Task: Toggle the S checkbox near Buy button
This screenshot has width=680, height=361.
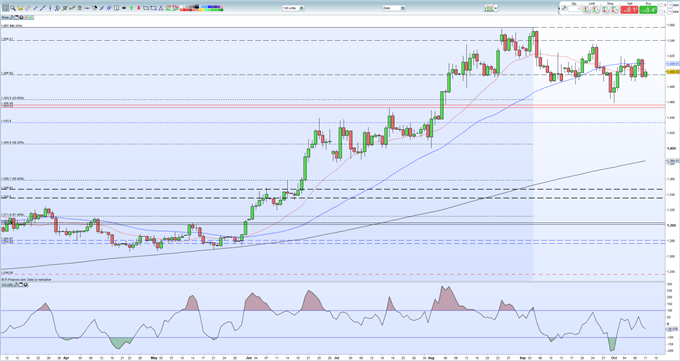Action: (x=661, y=5)
